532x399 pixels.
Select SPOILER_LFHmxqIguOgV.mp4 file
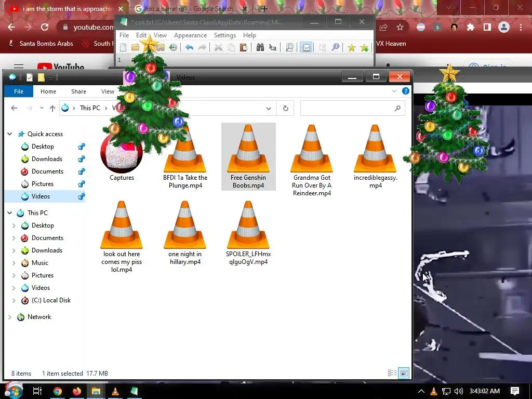pyautogui.click(x=248, y=233)
